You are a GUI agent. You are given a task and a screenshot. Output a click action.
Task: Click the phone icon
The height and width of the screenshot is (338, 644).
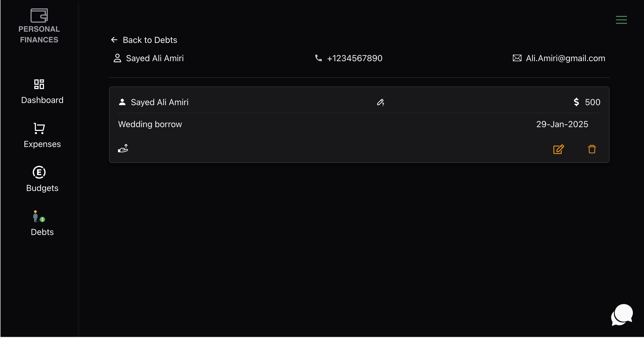pyautogui.click(x=318, y=58)
